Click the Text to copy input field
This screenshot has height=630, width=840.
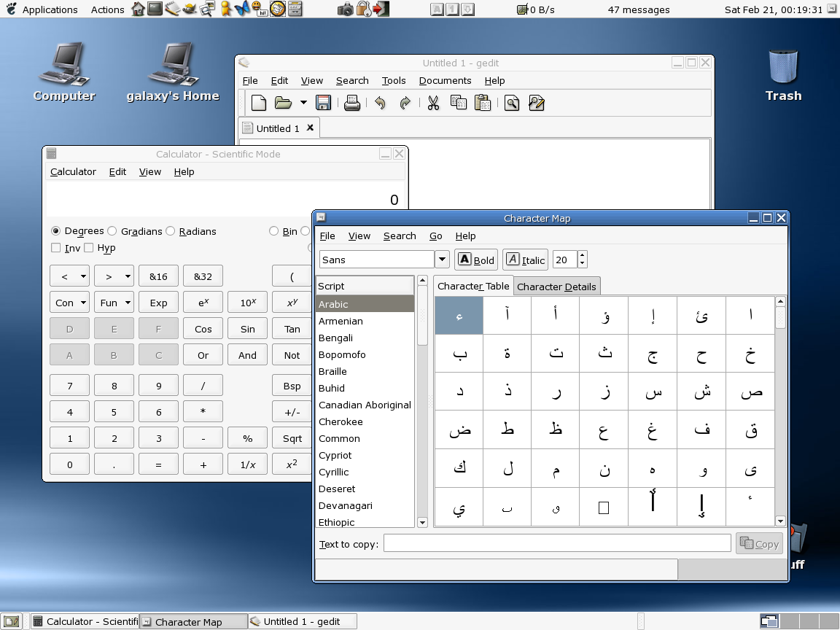[x=557, y=543]
